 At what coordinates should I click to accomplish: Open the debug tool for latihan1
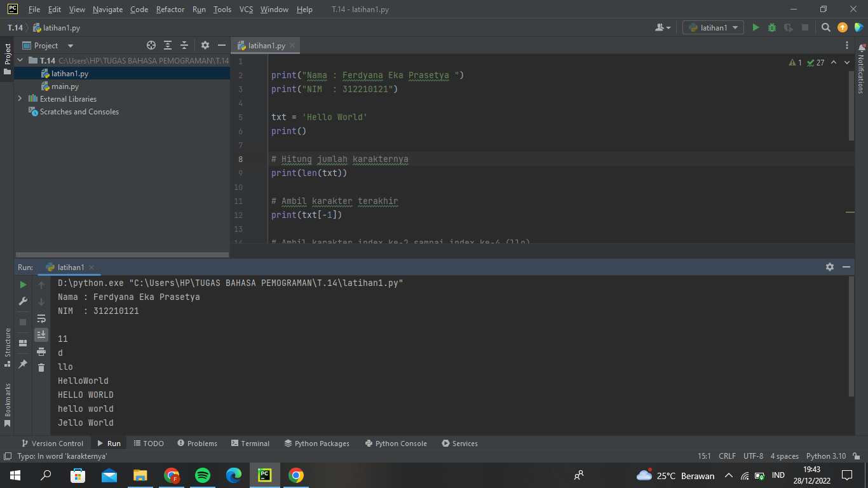pyautogui.click(x=770, y=27)
